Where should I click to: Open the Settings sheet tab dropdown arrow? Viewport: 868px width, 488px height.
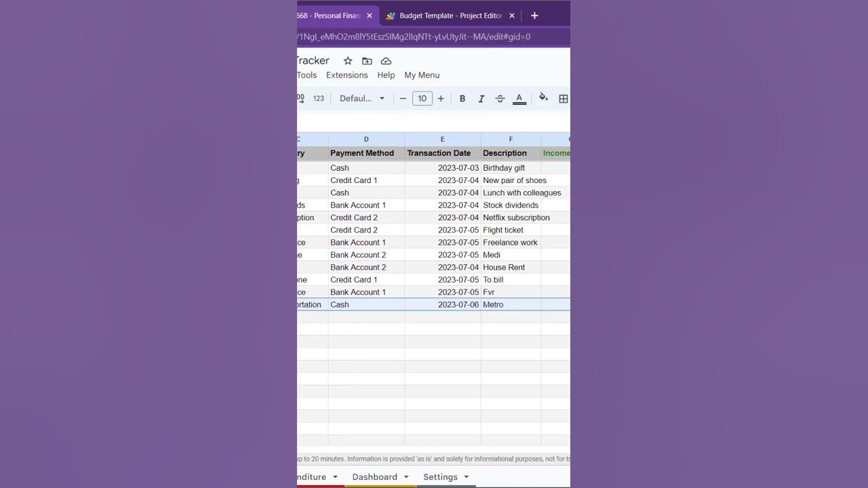(467, 476)
